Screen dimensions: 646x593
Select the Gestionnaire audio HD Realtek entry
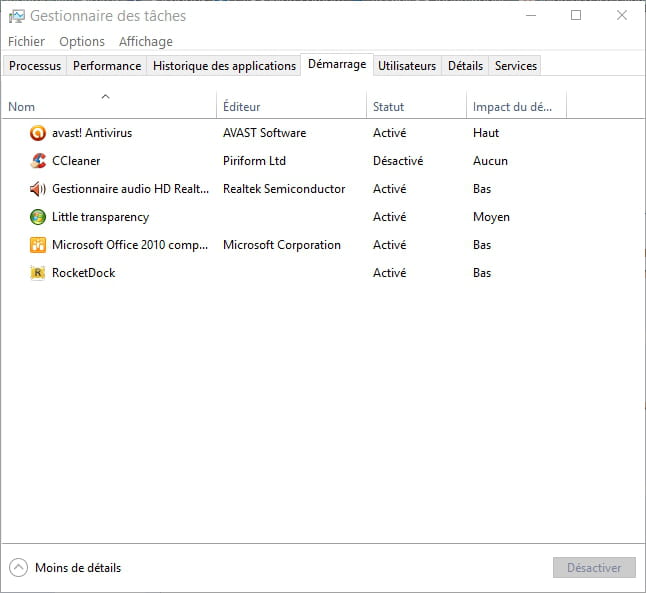coord(130,189)
